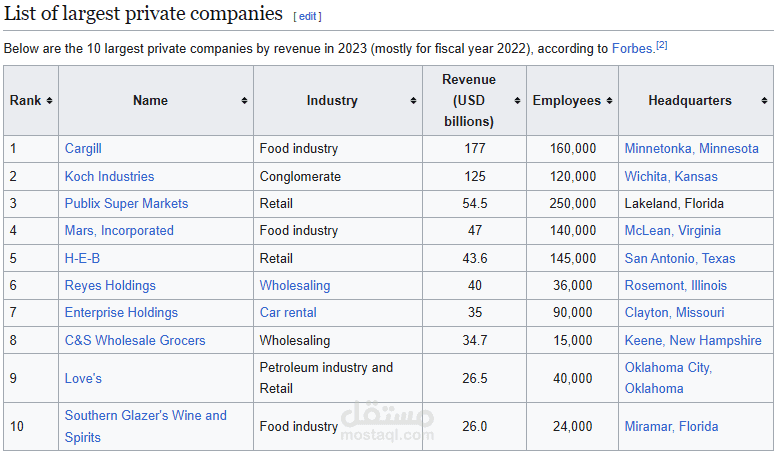This screenshot has height=452, width=775.
Task: Open Miramar, Florida link
Action: (671, 426)
